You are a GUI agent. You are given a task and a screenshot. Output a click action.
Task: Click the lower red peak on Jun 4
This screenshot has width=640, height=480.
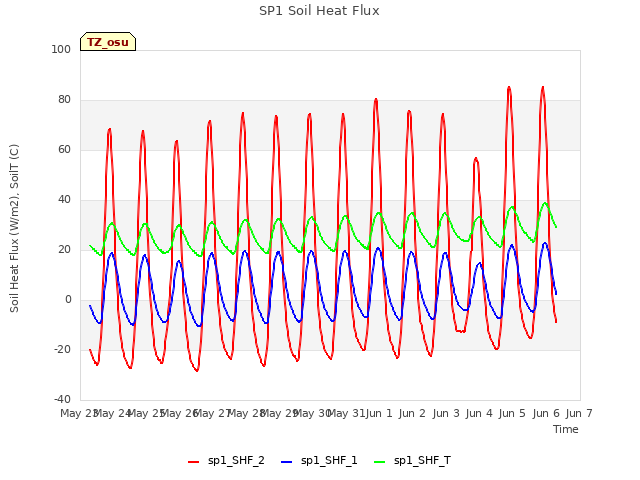point(476,158)
